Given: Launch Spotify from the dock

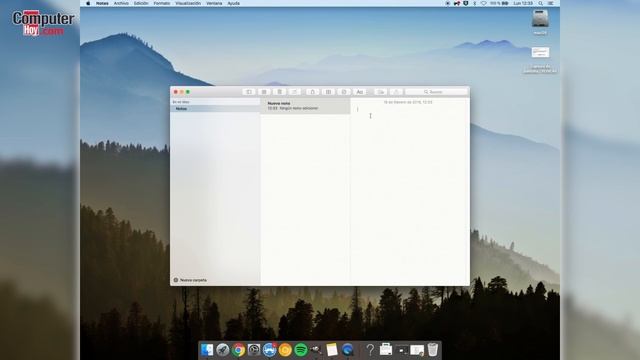Looking at the screenshot, I should pyautogui.click(x=301, y=350).
